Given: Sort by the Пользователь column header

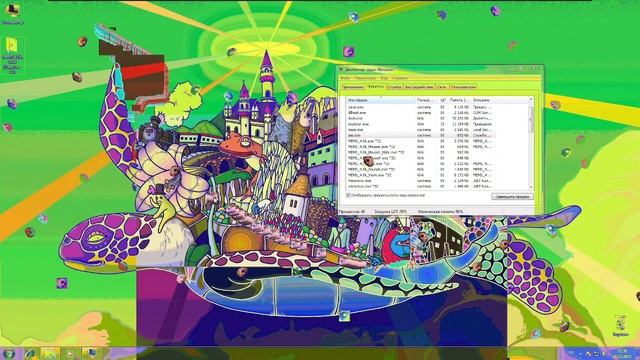Looking at the screenshot, I should point(427,100).
